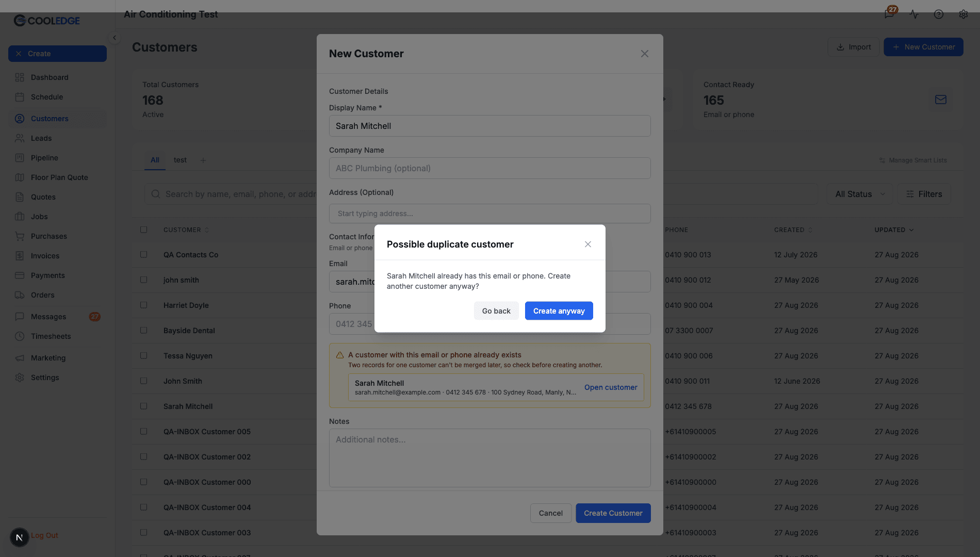Viewport: 980px width, 557px height.
Task: Tick checkbox for QA Contacts Co
Action: (144, 255)
